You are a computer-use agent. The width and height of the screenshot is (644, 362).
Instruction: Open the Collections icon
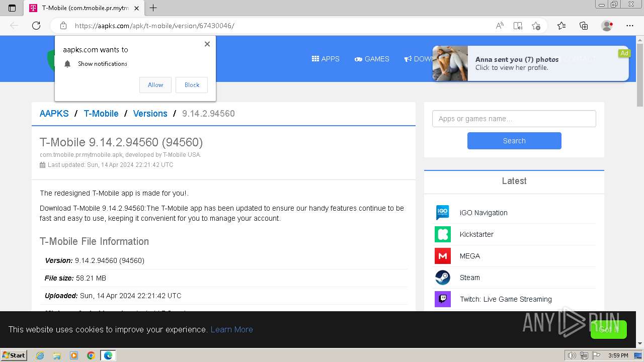point(584,26)
